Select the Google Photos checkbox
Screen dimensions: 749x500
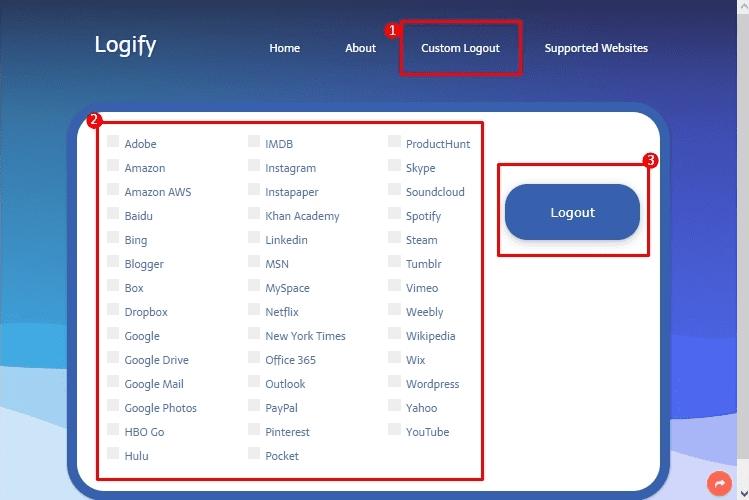[x=113, y=404]
